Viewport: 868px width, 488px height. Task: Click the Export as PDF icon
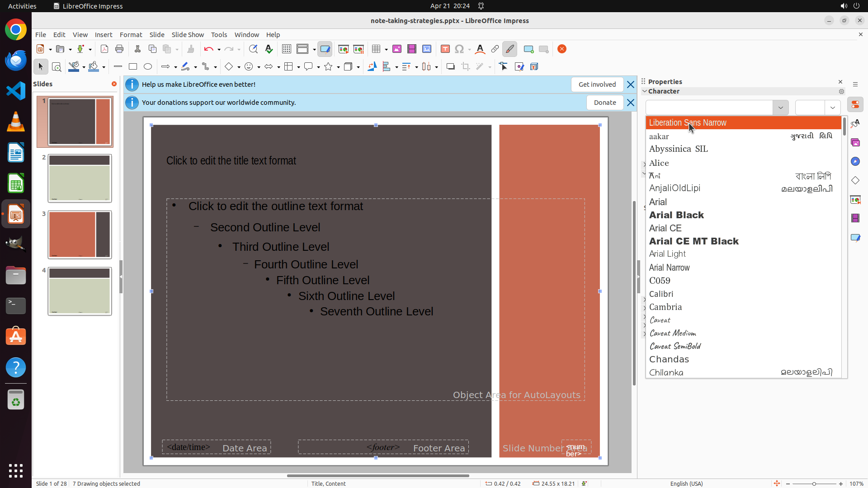click(104, 49)
